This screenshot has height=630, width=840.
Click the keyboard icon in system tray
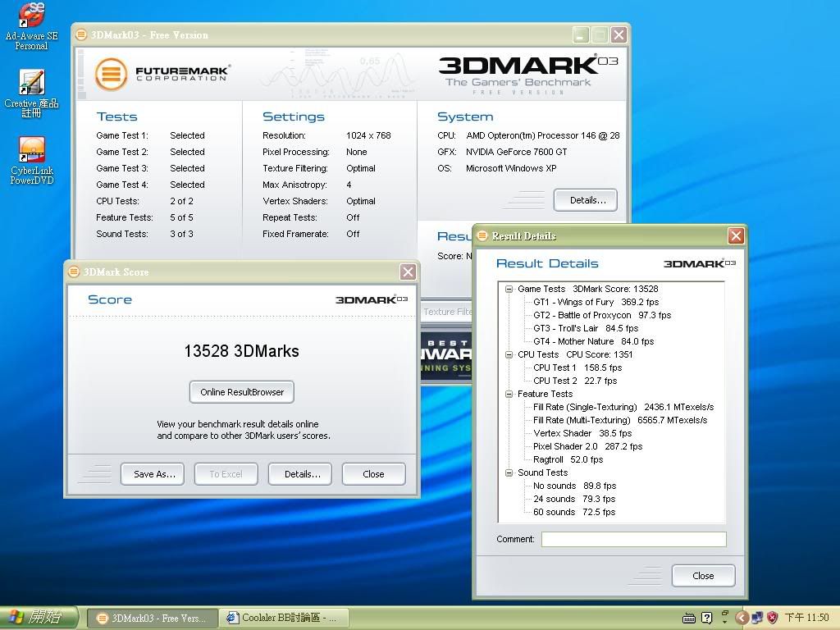click(689, 618)
